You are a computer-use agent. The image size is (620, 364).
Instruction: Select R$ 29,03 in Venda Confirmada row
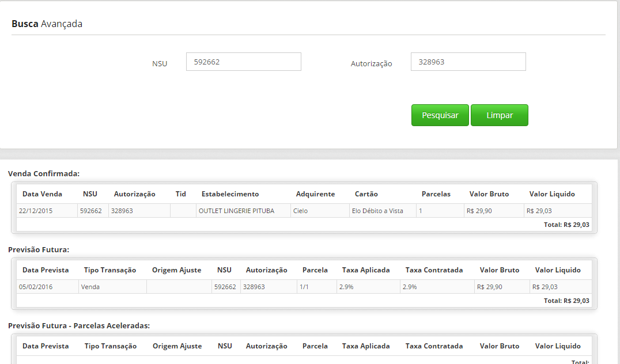[558, 211]
